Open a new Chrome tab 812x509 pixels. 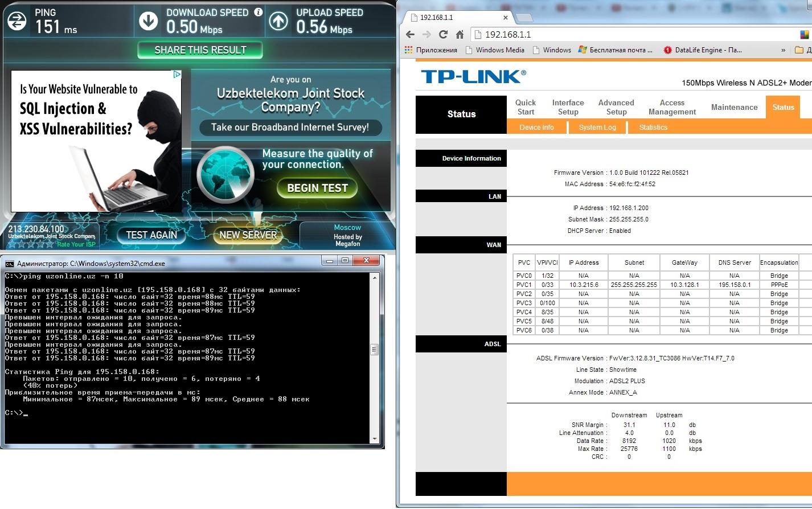(x=523, y=18)
